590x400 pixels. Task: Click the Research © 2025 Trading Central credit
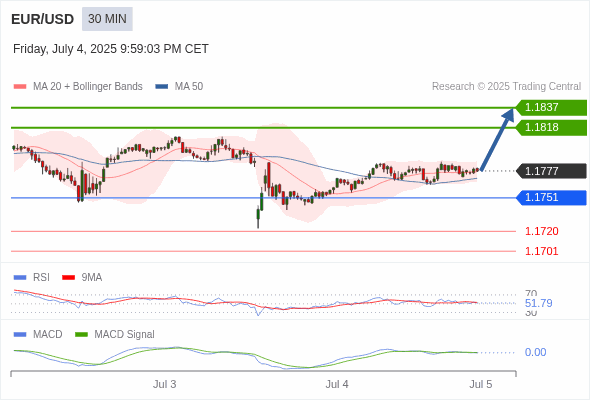(x=506, y=87)
